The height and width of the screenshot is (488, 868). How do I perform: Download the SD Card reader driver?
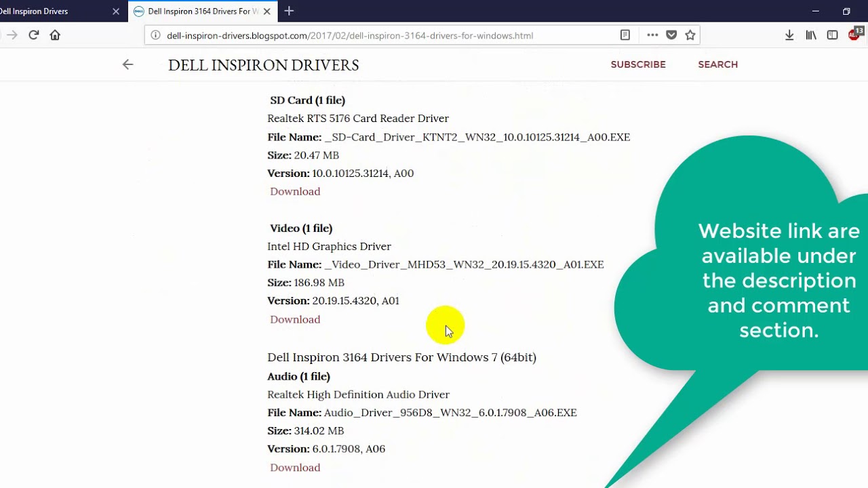[x=295, y=191]
